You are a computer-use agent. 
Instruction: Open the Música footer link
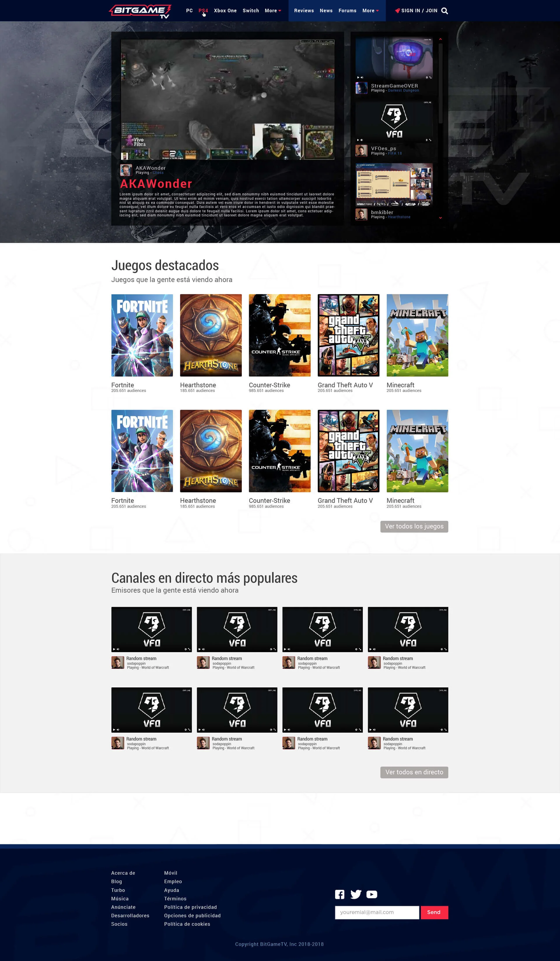[x=120, y=899]
